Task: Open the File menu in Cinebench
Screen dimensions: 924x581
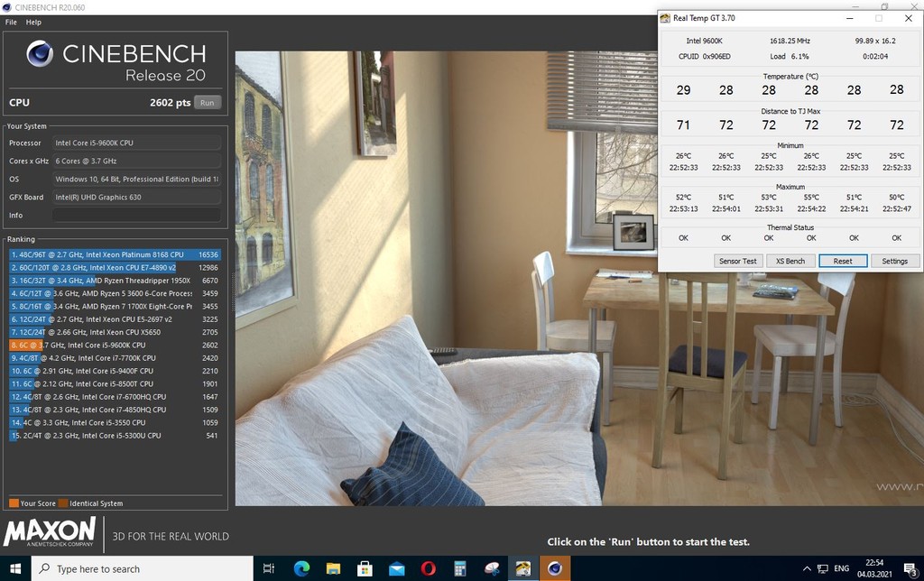Action: (11, 22)
